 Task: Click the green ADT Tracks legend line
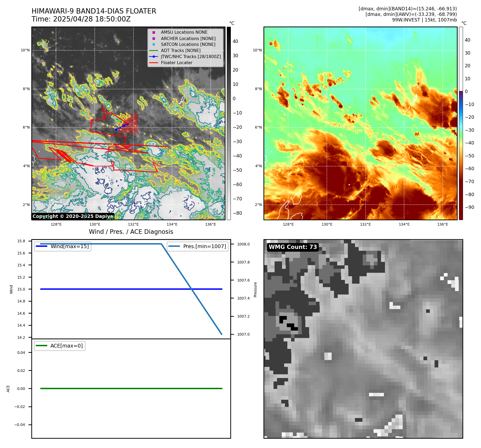[x=154, y=50]
